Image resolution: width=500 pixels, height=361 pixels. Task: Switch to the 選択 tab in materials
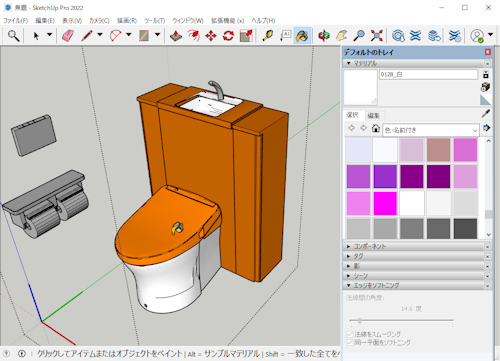(352, 115)
